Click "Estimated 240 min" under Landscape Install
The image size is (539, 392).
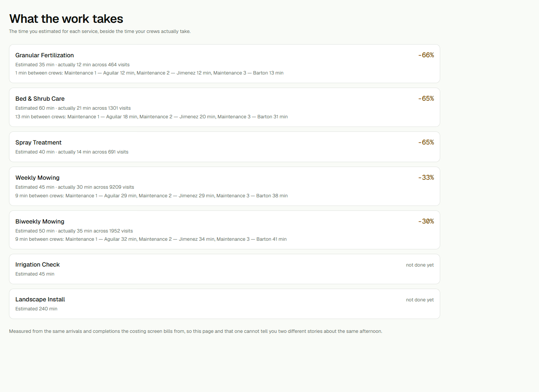[36, 309]
